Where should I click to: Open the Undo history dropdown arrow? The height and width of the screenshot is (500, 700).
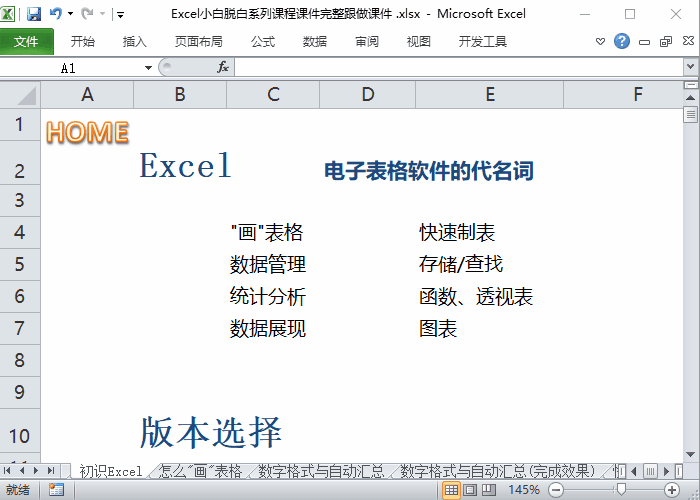(71, 14)
